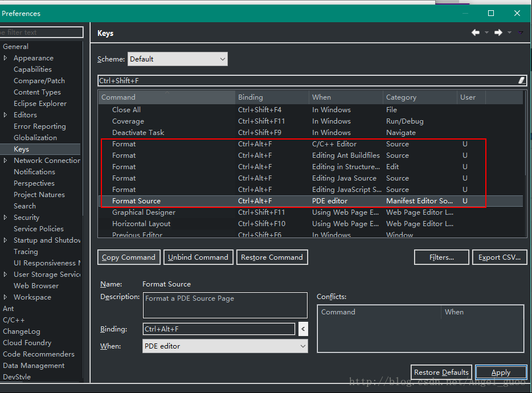Screen dimensions: 532x393
Task: Click the Restore Defaults button
Action: click(441, 372)
